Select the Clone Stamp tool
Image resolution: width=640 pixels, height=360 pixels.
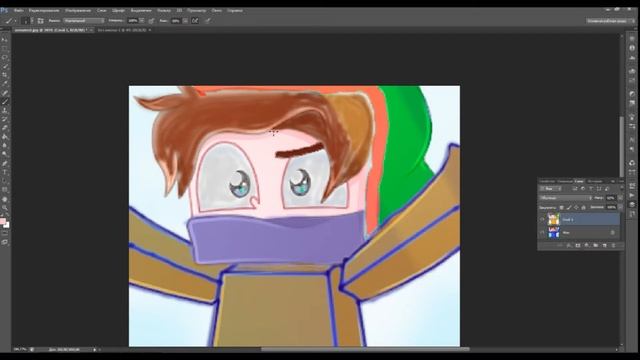pyautogui.click(x=5, y=111)
